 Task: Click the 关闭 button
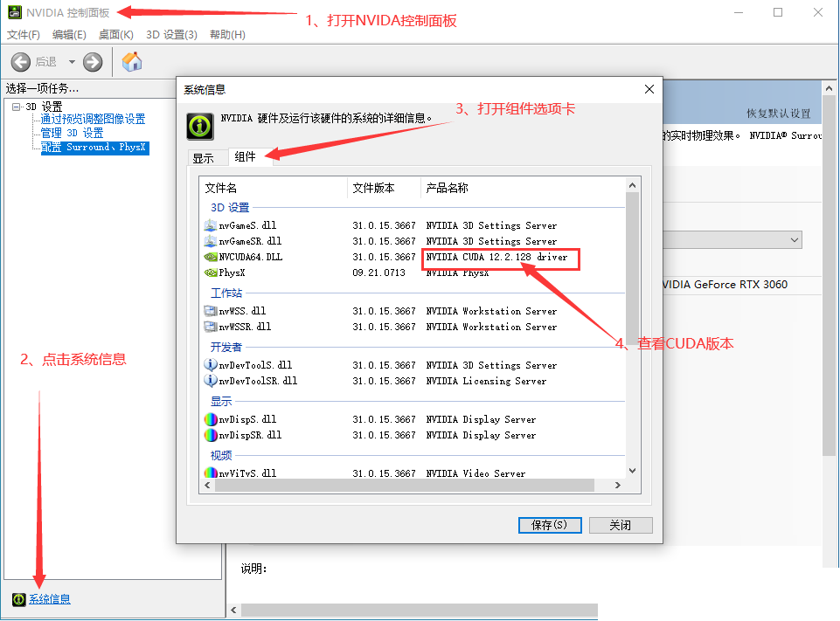[621, 525]
